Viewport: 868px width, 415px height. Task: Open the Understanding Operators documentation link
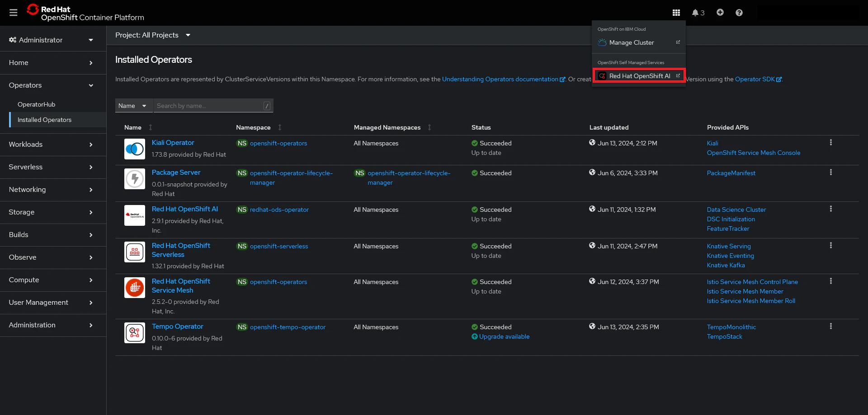click(503, 79)
